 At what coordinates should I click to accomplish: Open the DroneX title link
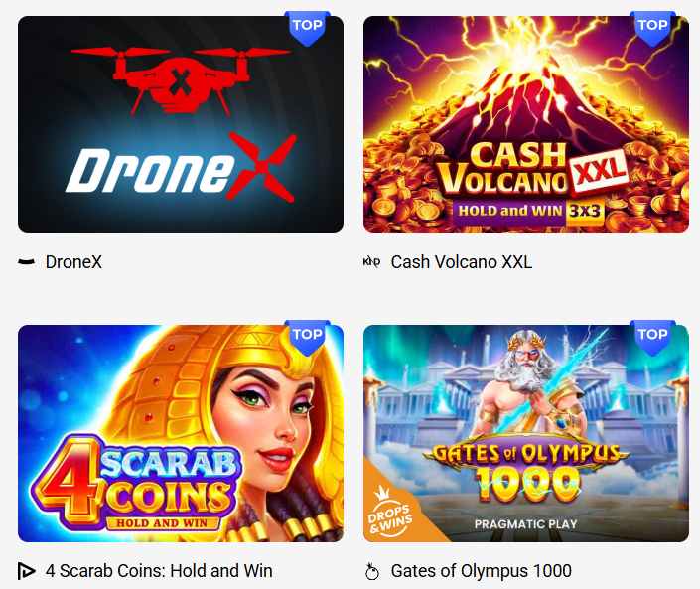(73, 262)
